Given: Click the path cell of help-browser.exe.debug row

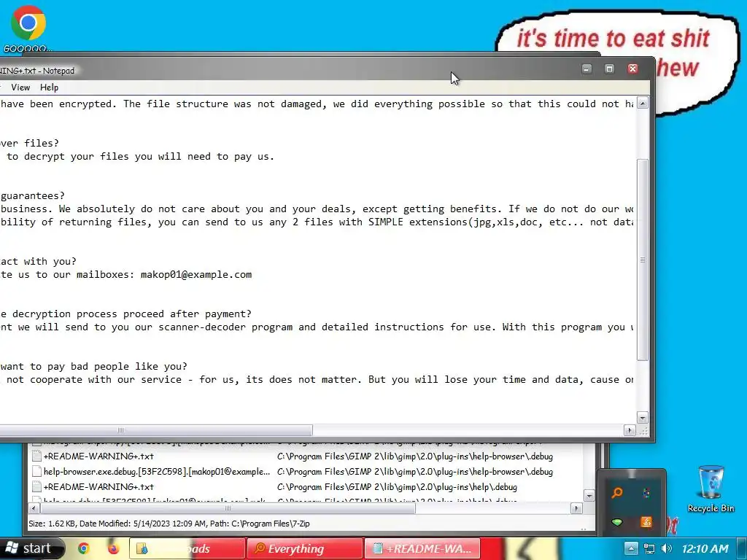Looking at the screenshot, I should 415,472.
